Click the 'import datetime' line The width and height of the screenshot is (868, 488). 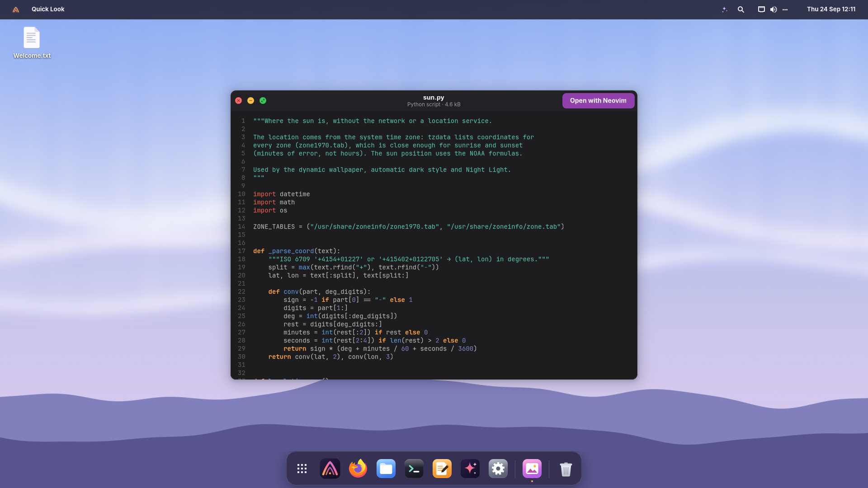pos(281,194)
